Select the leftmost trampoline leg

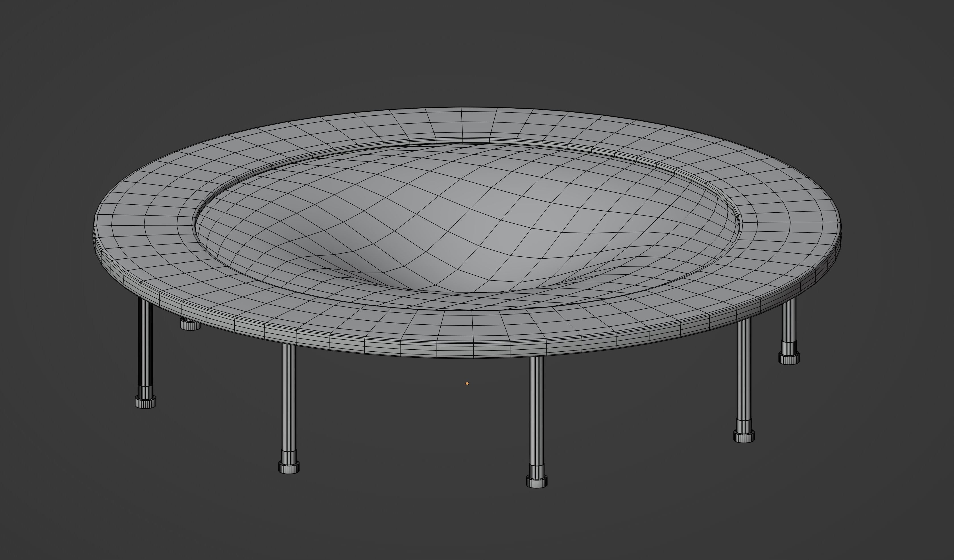145,353
